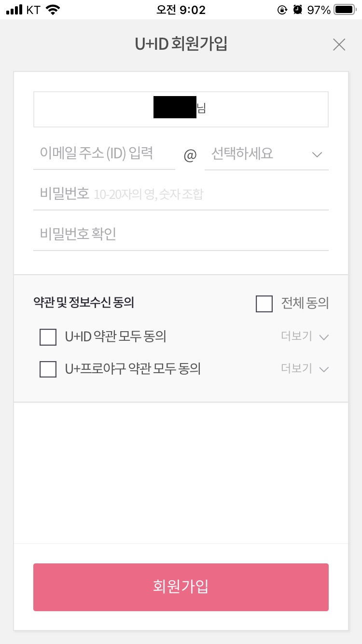Viewport: 362px width, 644px height.
Task: Tap the cellular signal bars icon
Action: tap(14, 10)
